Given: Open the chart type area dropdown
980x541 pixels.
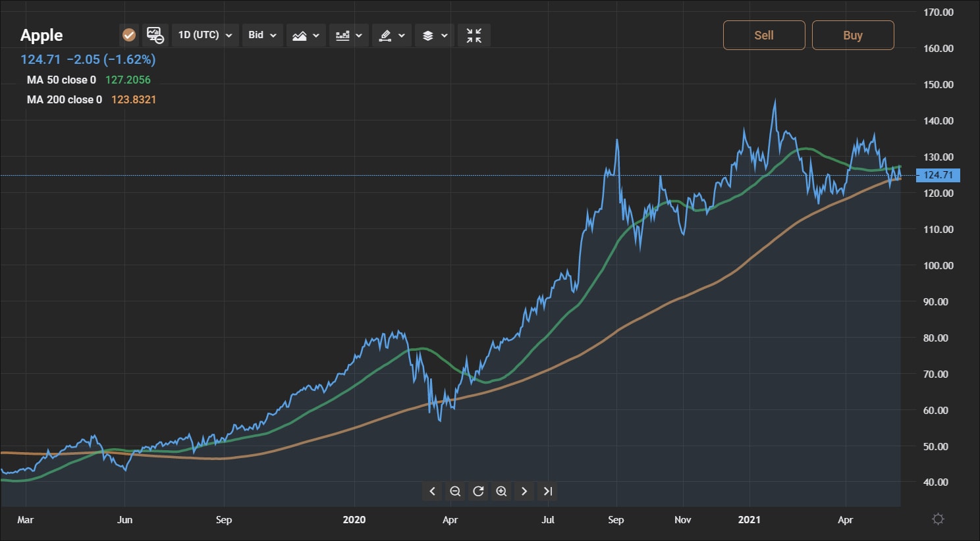Looking at the screenshot, I should 306,36.
